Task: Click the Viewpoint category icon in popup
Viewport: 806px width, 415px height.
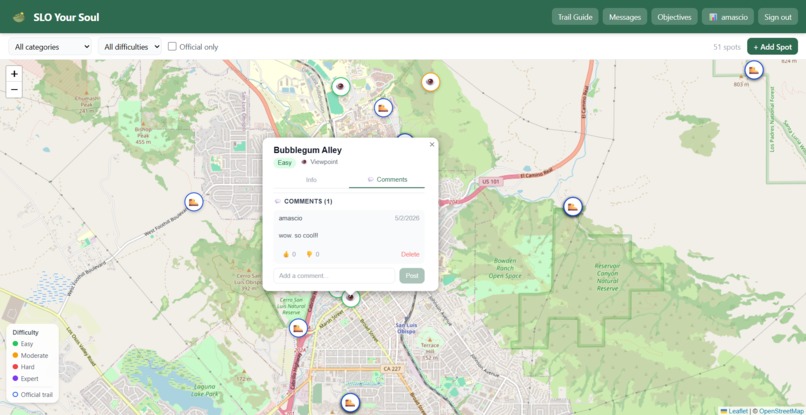Action: (x=304, y=162)
